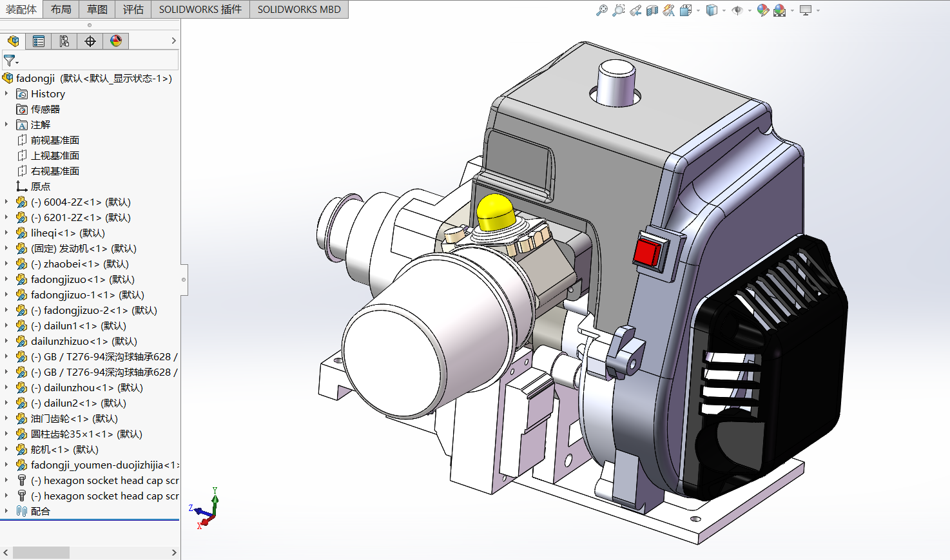Open the ConfigurationManager panel tab

click(64, 41)
